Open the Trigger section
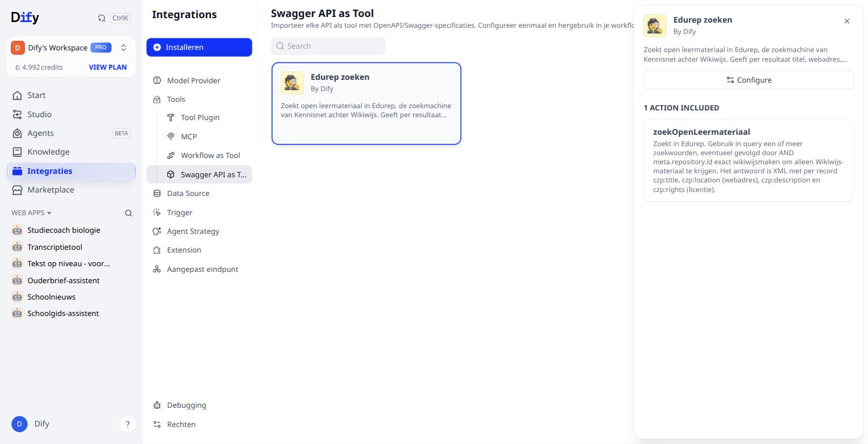 (x=199, y=212)
